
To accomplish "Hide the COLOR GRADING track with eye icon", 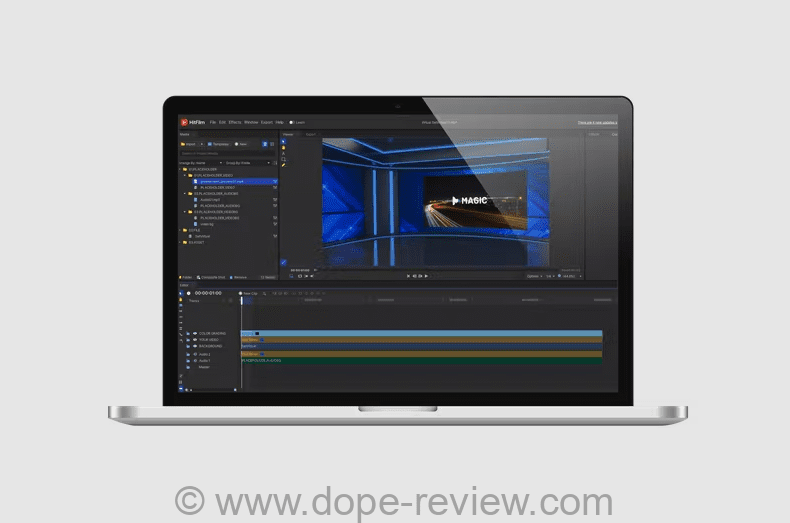I will (x=194, y=333).
